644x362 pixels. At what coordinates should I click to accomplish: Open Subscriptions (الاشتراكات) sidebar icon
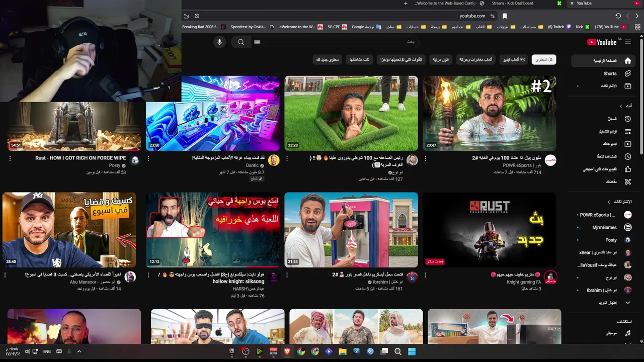(x=627, y=86)
